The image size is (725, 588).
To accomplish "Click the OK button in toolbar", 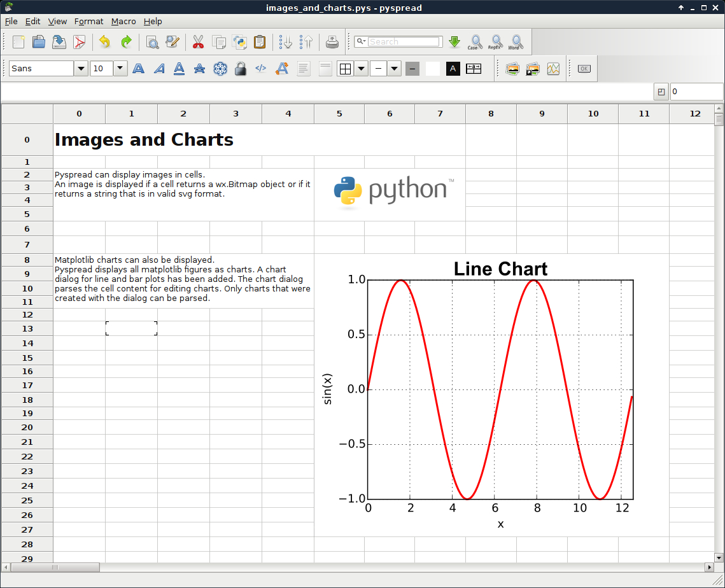I will [584, 69].
